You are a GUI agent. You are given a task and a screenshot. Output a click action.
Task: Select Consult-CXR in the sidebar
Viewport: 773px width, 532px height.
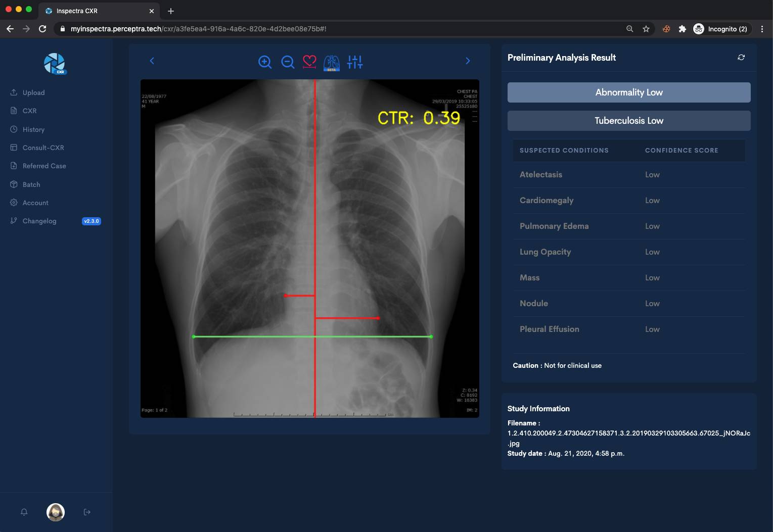(43, 148)
